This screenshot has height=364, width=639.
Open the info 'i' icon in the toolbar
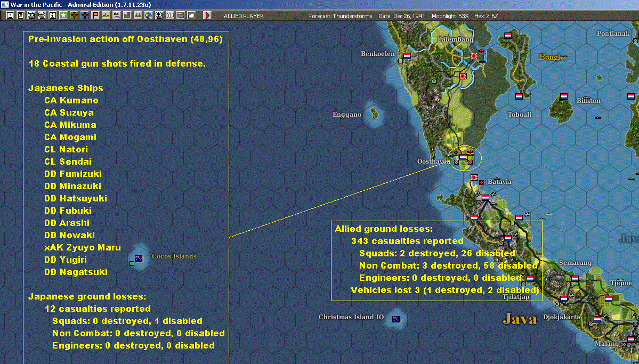click(53, 15)
